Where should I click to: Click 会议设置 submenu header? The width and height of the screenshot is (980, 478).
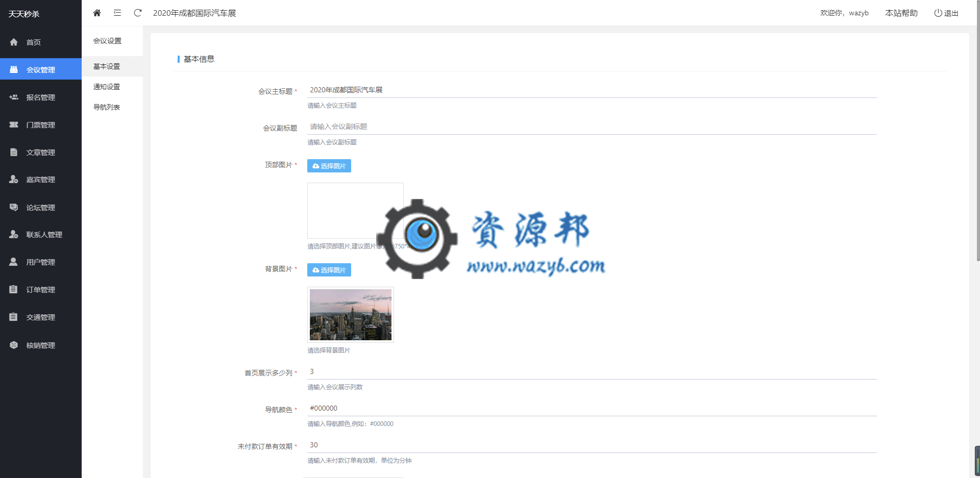107,41
